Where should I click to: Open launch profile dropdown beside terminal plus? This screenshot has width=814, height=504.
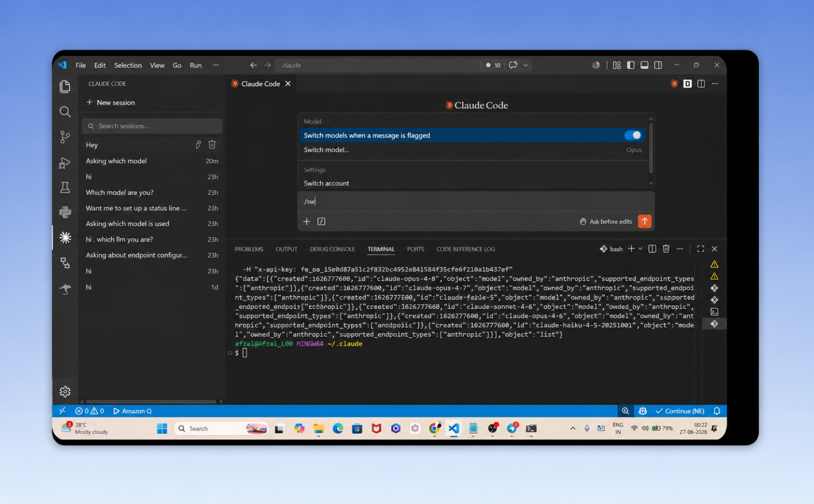pyautogui.click(x=640, y=249)
